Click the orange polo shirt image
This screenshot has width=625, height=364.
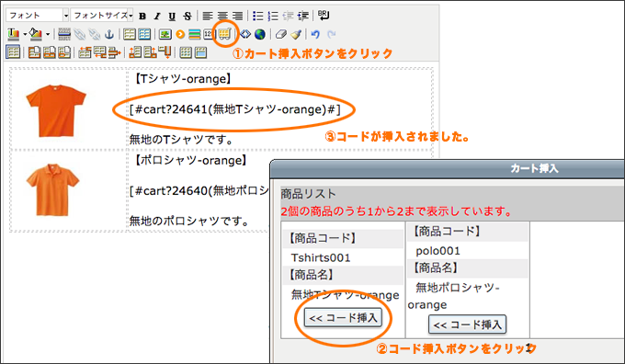click(52, 189)
